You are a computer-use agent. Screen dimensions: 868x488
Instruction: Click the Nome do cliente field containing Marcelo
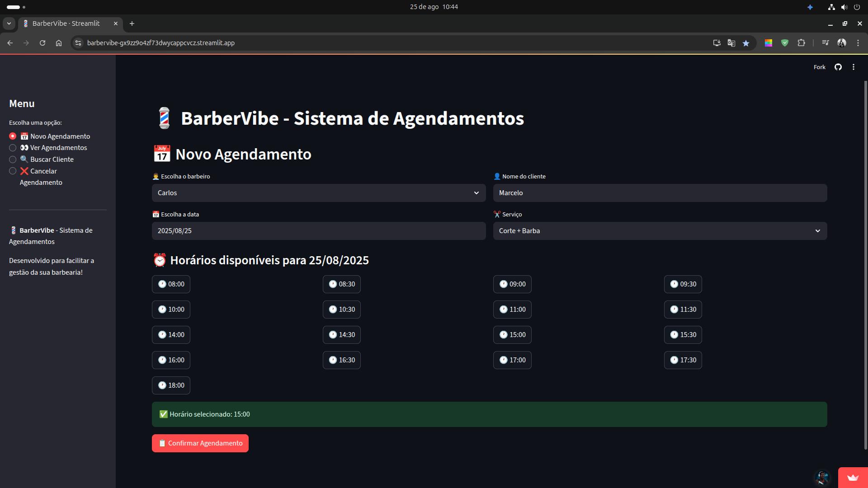click(660, 193)
